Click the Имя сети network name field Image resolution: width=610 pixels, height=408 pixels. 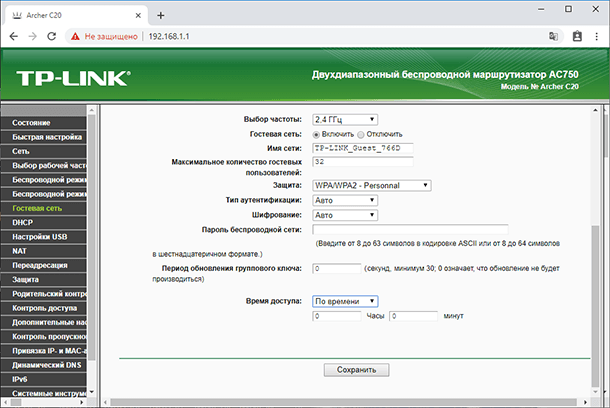coord(363,148)
